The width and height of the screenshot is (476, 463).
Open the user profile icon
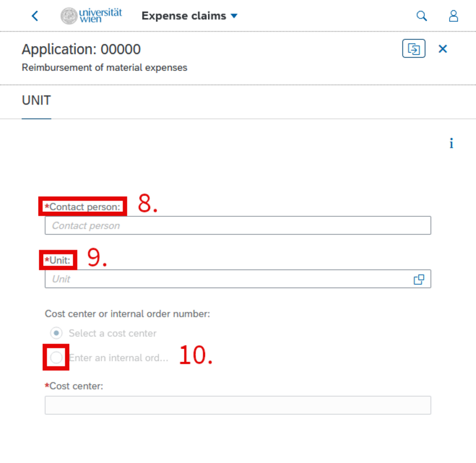click(454, 16)
